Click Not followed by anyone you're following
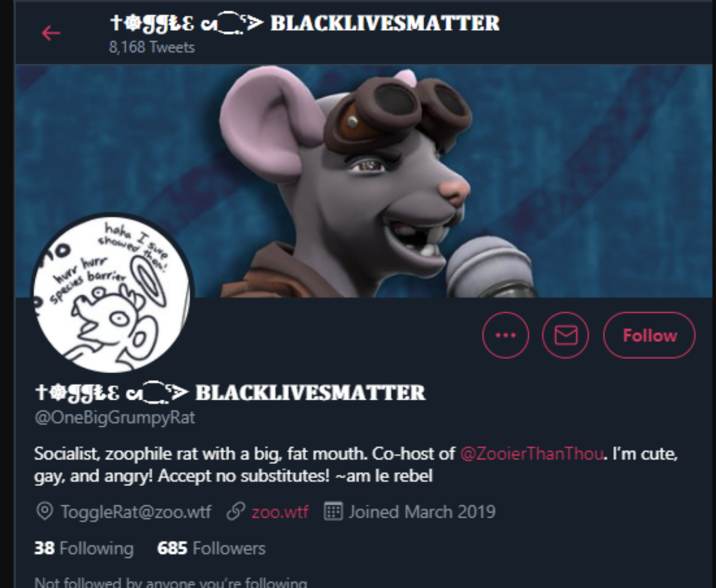The height and width of the screenshot is (588, 716). pos(171,583)
